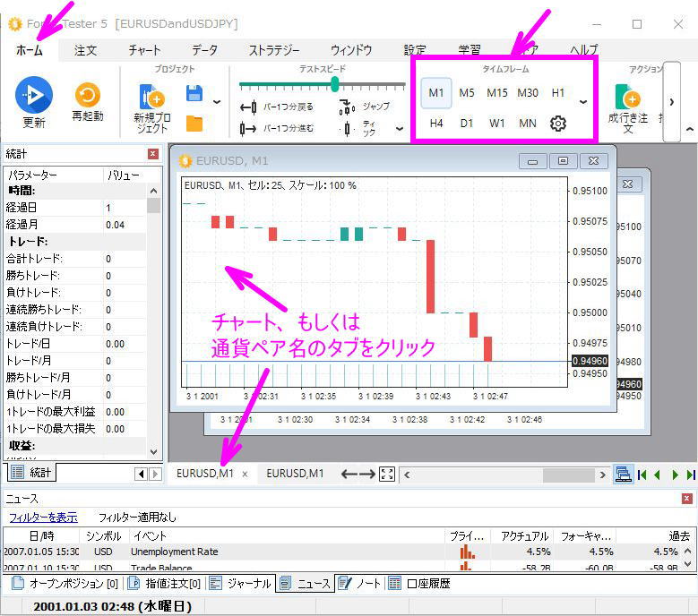The width and height of the screenshot is (698, 616).
Task: Open the Pending Orders (指値注文) tab
Action: point(164,583)
